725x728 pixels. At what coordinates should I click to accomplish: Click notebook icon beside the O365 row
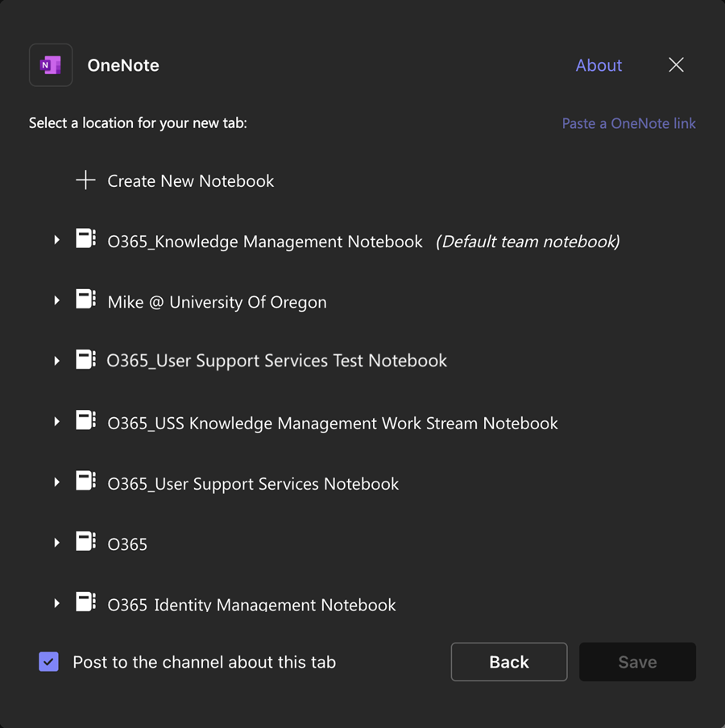click(86, 541)
